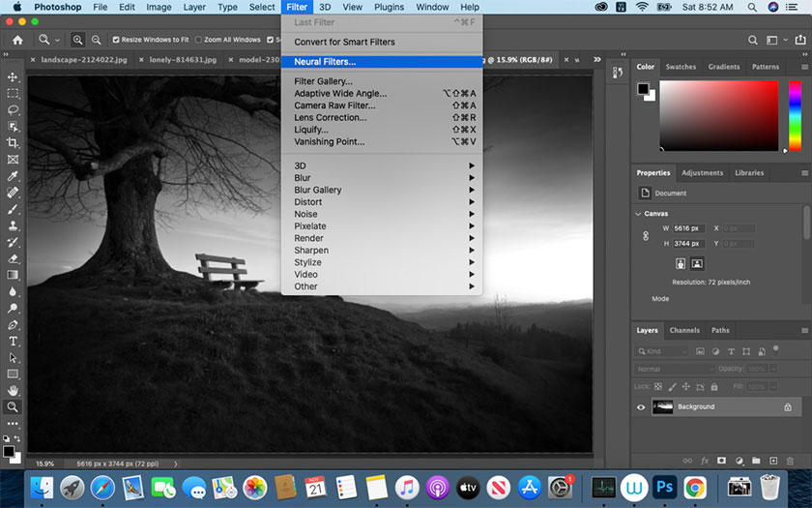Hide the Background layer with eye icon
Viewport: 812px width, 508px height.
pos(641,407)
